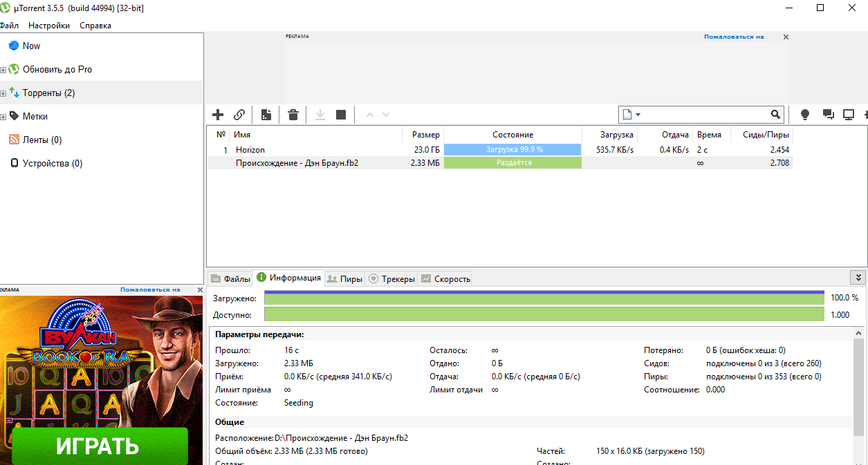Add a torrent with the plus icon
The width and height of the screenshot is (868, 465).
click(218, 115)
